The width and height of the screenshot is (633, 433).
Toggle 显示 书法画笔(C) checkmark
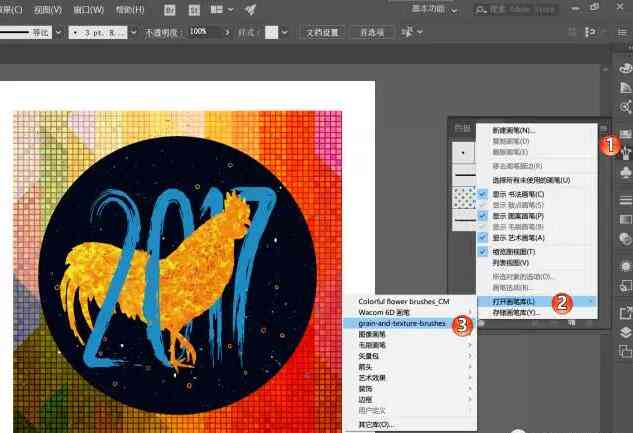483,194
